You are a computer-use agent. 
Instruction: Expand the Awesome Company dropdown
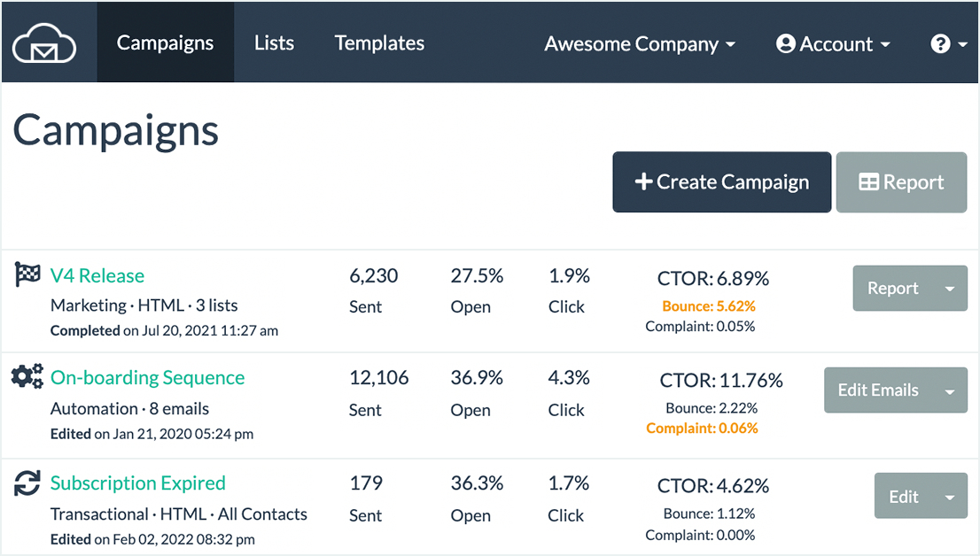[x=640, y=44]
